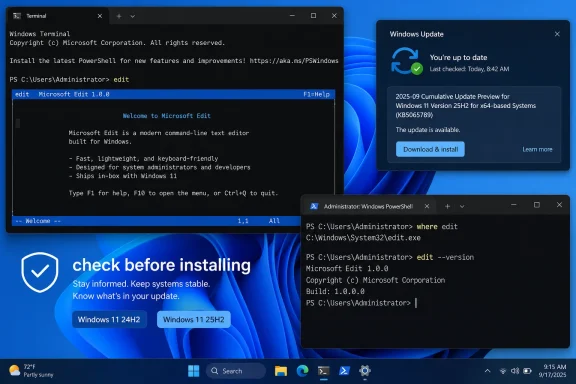576x384 pixels.
Task: Click Download & install button
Action: click(x=430, y=149)
